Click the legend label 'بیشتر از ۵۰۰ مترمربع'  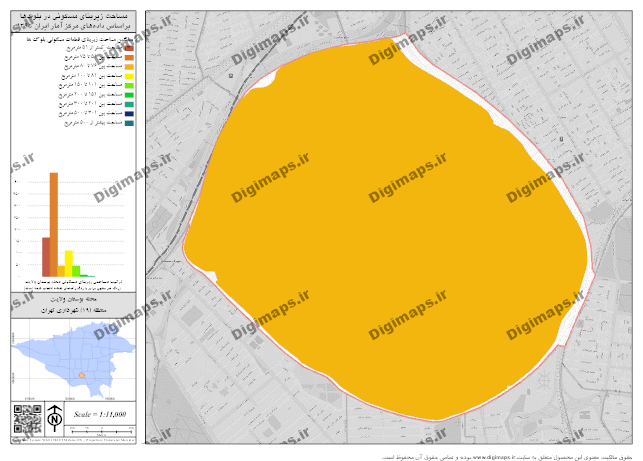pyautogui.click(x=93, y=123)
